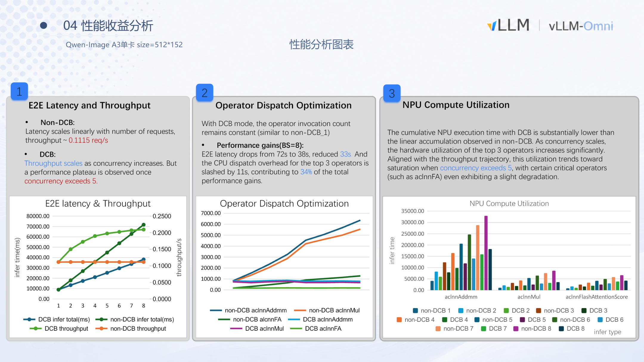Viewport: 644px width, 362px height.
Task: Click the infer type axis label
Action: [x=607, y=332]
